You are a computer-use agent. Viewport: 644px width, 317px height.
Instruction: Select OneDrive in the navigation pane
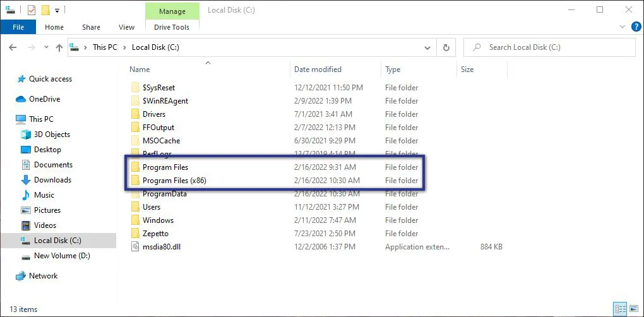point(44,99)
